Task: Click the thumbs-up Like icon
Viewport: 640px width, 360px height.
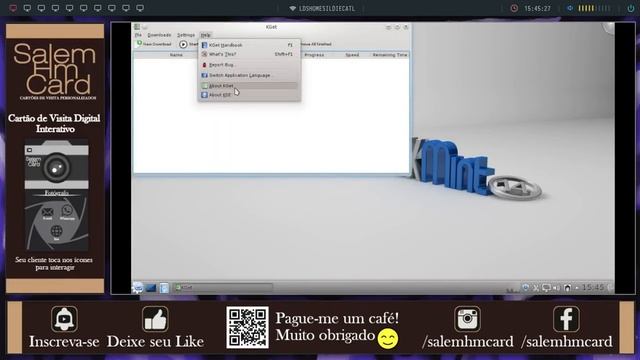Action: point(155,319)
